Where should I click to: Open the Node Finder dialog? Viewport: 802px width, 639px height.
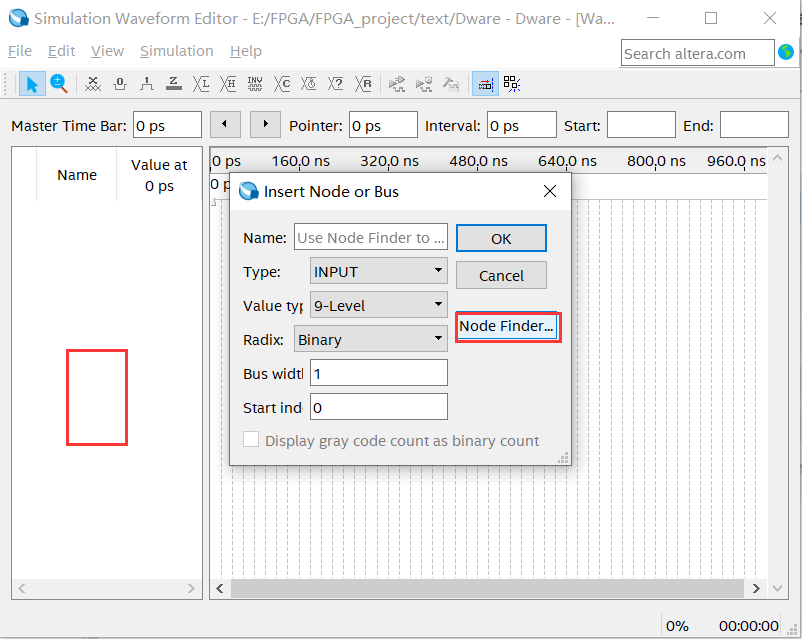coord(507,326)
